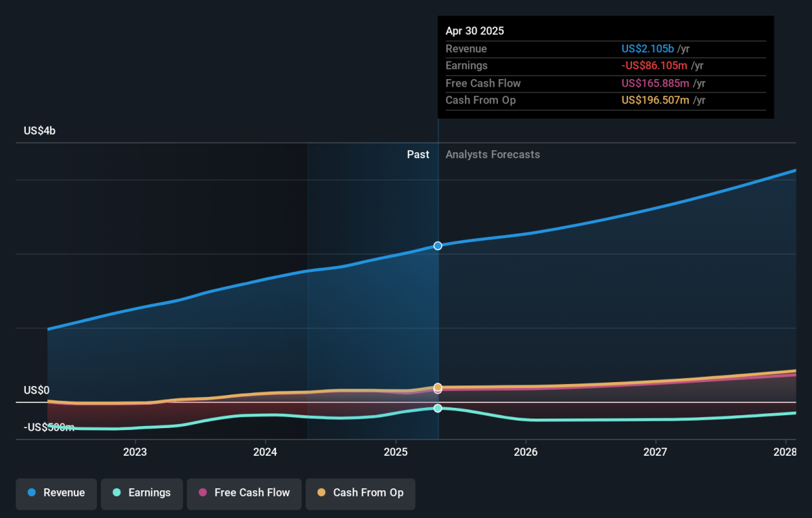Click the blue Revenue data point marker
The height and width of the screenshot is (518, 812).
pos(438,245)
